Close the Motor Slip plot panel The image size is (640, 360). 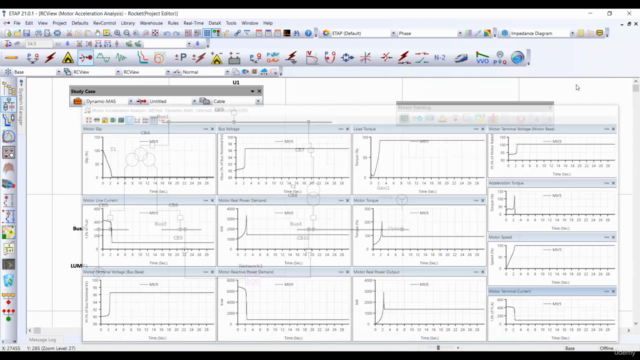(212, 129)
